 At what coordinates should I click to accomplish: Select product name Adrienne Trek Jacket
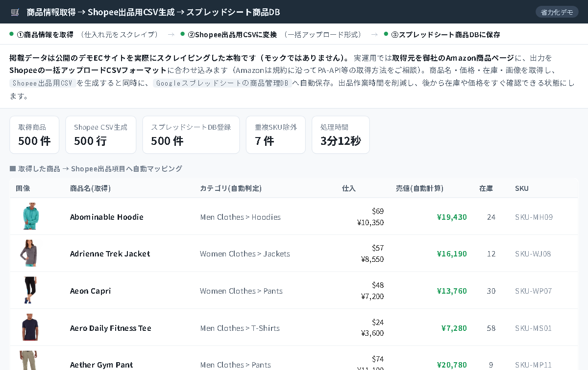click(110, 254)
